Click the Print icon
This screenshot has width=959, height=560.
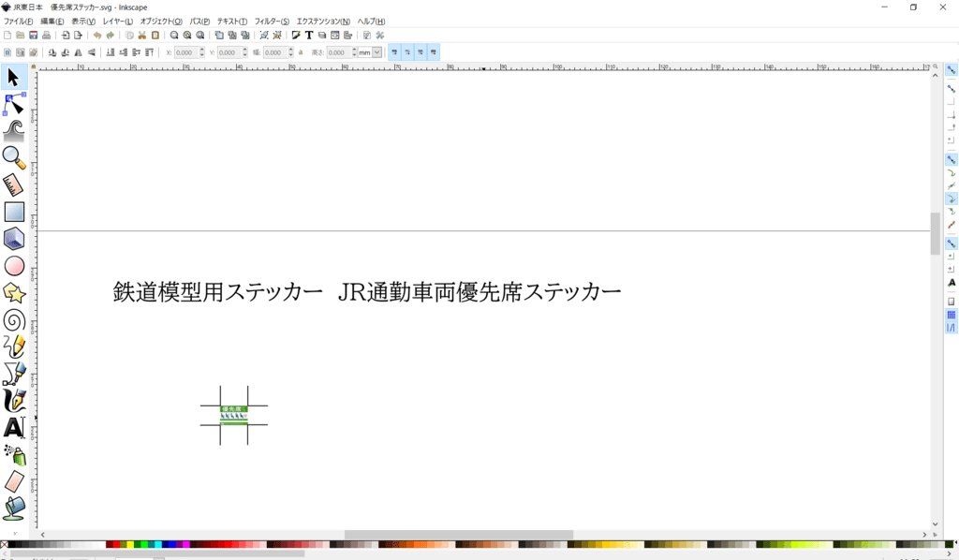pyautogui.click(x=46, y=36)
